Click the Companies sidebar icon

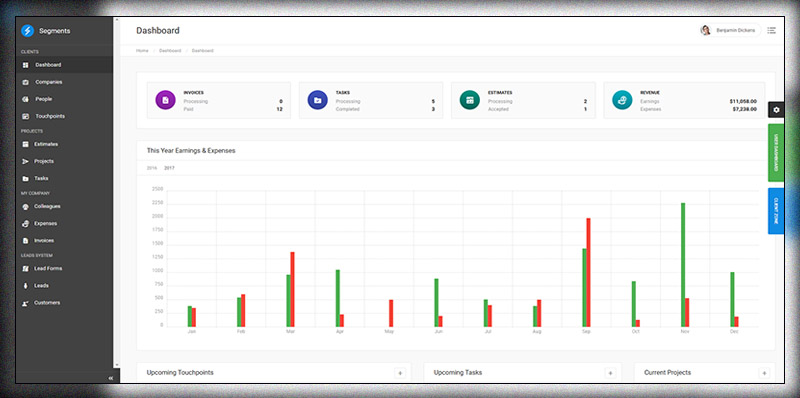tap(26, 82)
